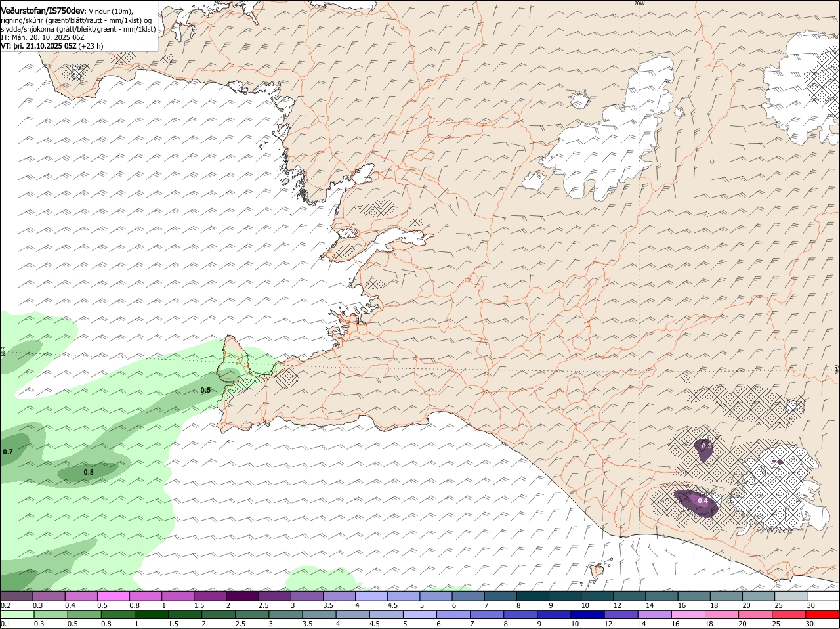Click the 'VT: þri. 21.10.2025 05Z (+23 h)' line
Image resolution: width=840 pixels, height=629 pixels.
(x=52, y=46)
